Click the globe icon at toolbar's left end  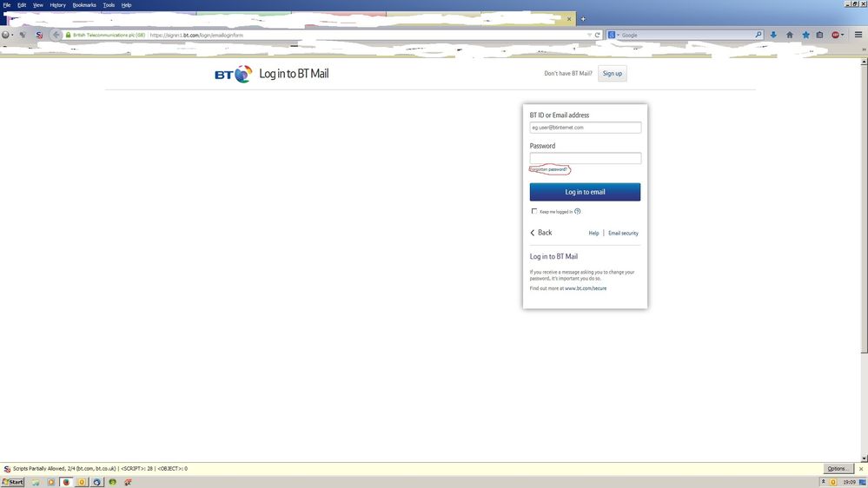[5, 35]
